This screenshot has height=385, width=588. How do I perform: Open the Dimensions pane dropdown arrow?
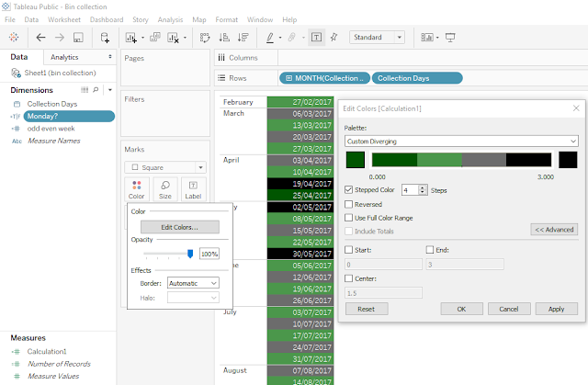coord(110,90)
